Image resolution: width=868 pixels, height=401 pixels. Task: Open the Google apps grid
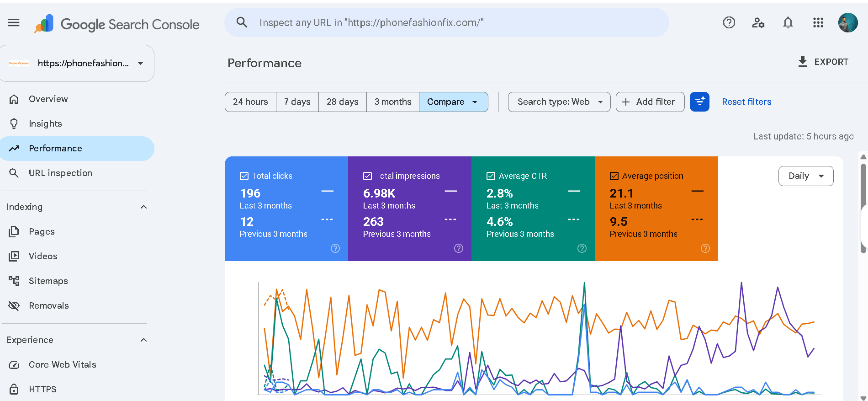(x=818, y=22)
